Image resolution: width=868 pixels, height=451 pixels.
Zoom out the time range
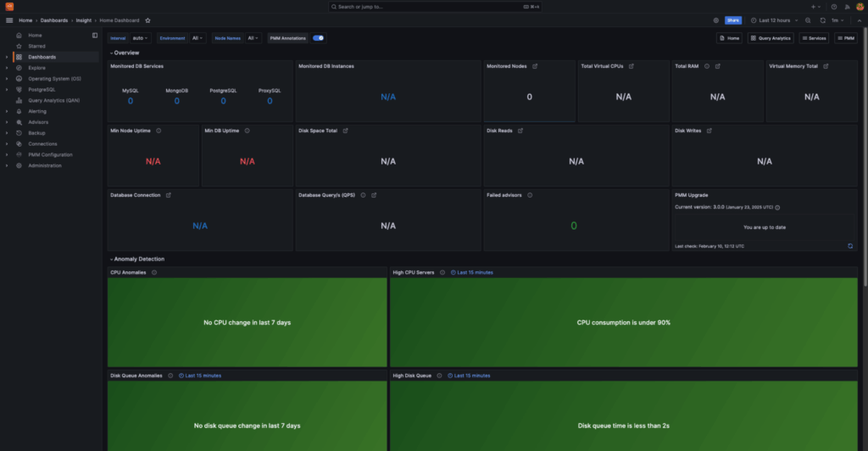(x=808, y=20)
